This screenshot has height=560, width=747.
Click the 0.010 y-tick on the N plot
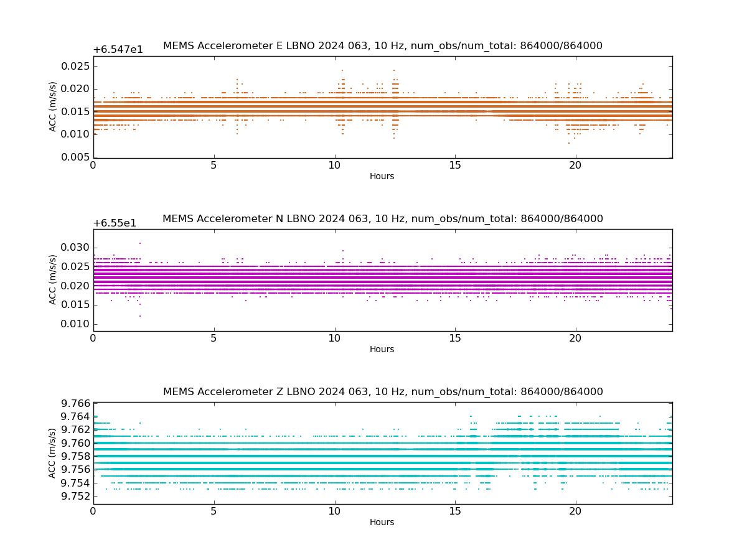[75, 324]
